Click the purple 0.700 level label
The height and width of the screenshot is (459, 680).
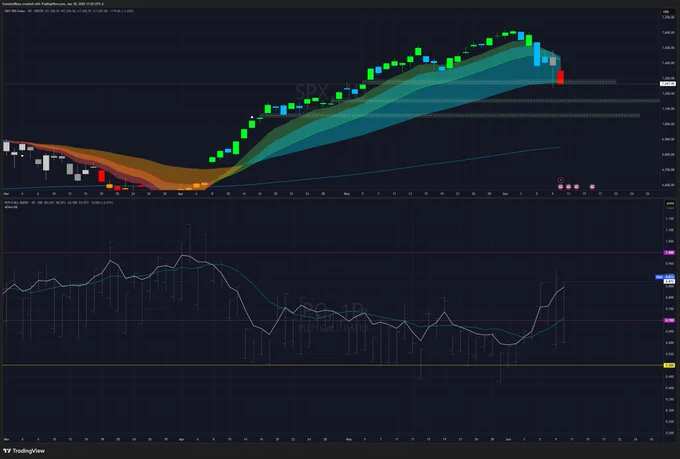[670, 320]
